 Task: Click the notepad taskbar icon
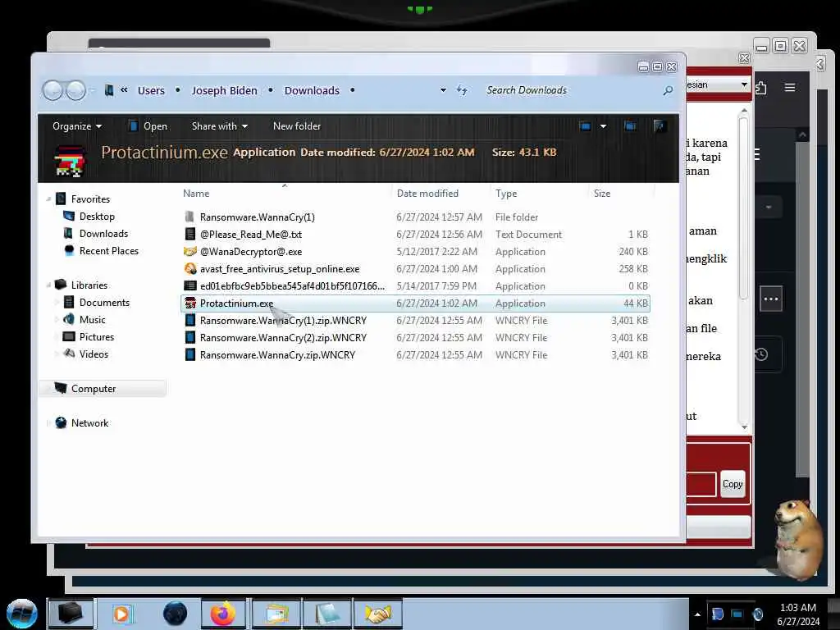327,614
